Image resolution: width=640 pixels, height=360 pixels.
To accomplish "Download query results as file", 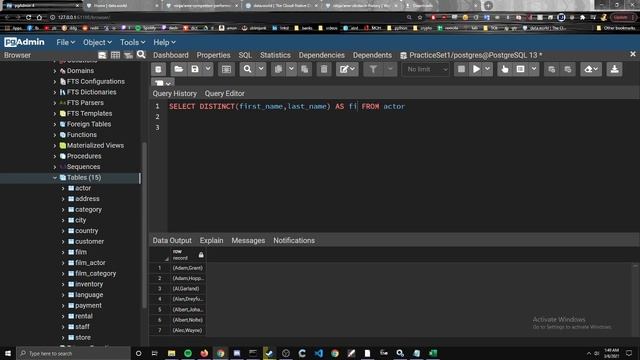I will click(x=614, y=69).
